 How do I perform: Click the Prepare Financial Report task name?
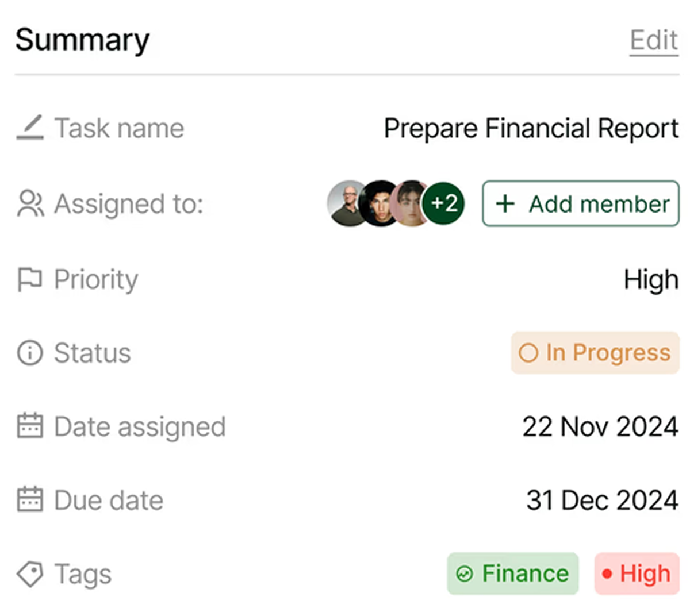point(531,128)
